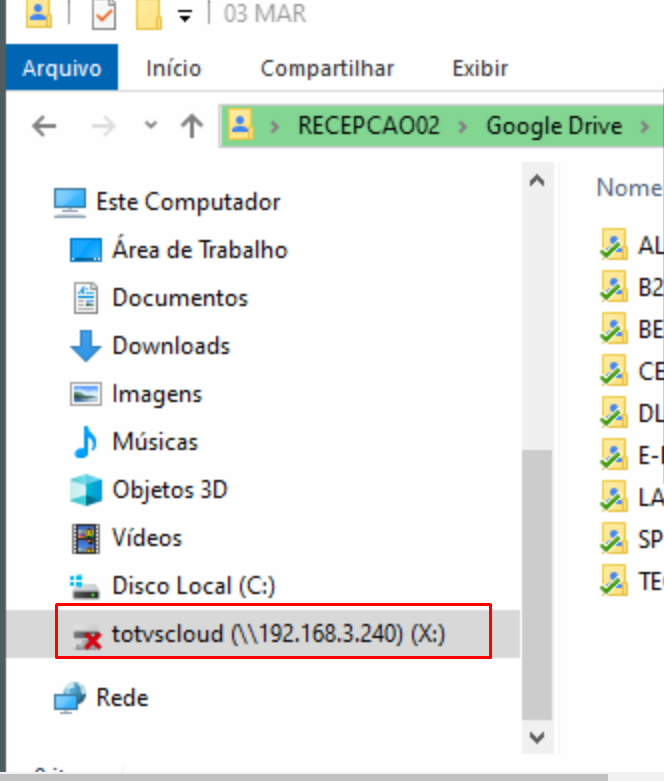Expand chevron before RECEPCAO02 in path
This screenshot has height=781, width=664.
click(x=274, y=127)
